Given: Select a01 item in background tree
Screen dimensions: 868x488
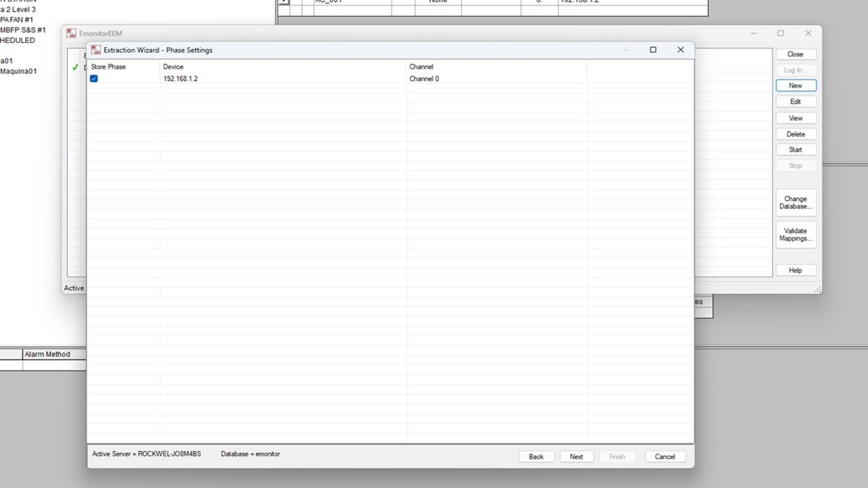Looking at the screenshot, I should [x=7, y=61].
